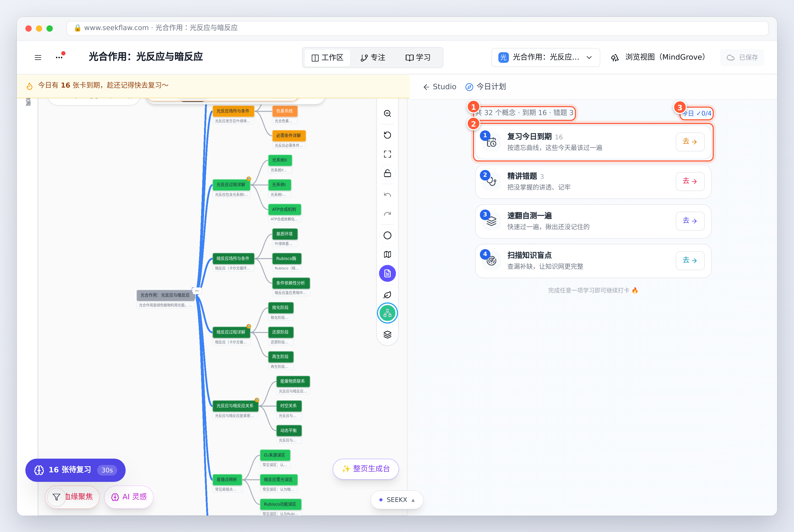
Task: Expand the SEEKX menu
Action: (397, 500)
